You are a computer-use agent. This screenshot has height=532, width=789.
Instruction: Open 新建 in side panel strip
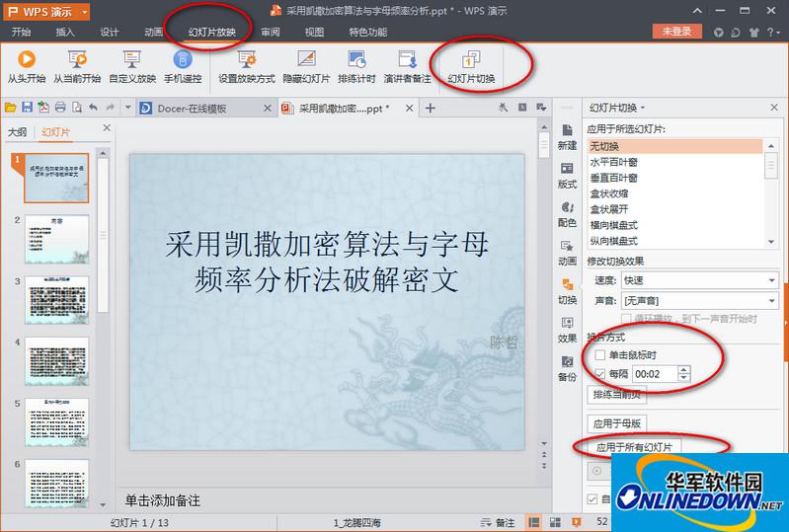tap(567, 137)
